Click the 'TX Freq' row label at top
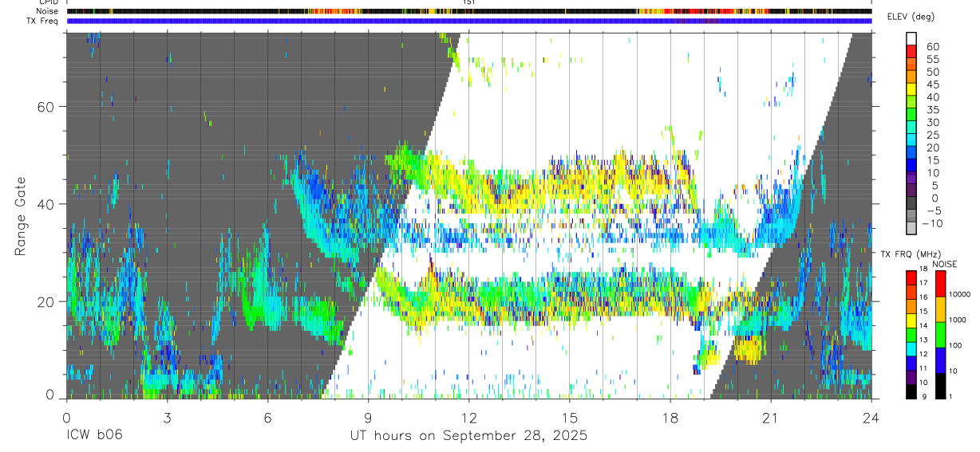The height and width of the screenshot is (452, 980). (x=43, y=21)
